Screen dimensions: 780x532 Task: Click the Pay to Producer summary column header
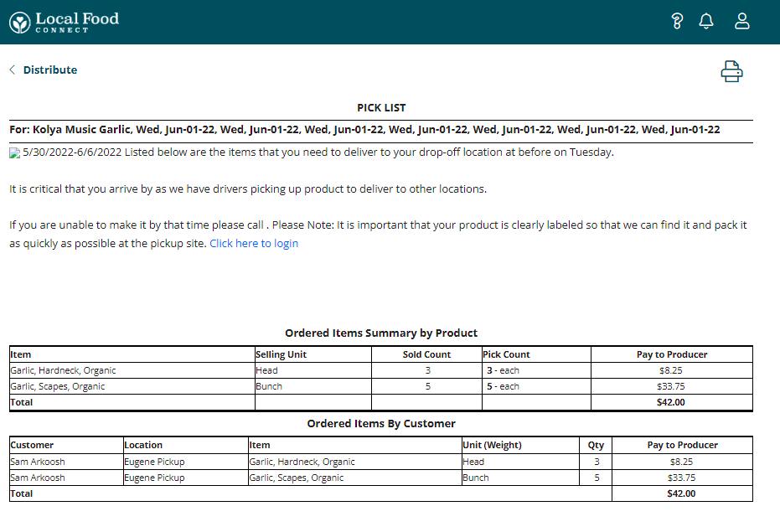[671, 354]
